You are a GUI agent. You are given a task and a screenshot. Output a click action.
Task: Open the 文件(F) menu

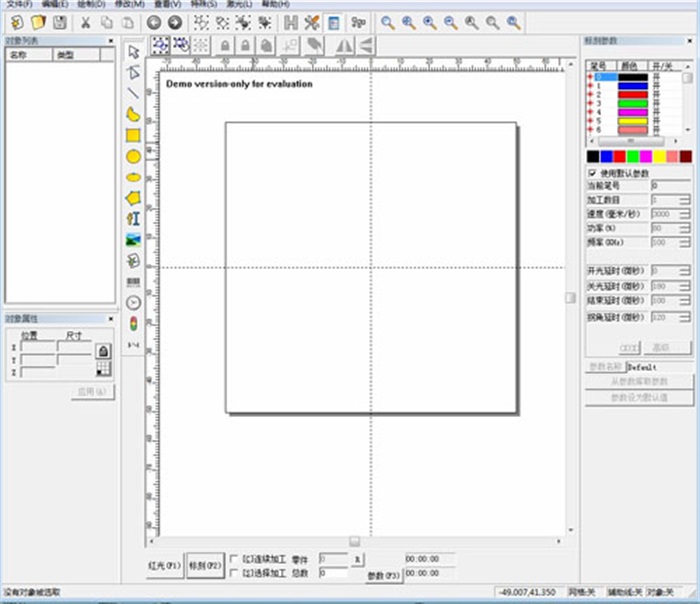tap(20, 4)
